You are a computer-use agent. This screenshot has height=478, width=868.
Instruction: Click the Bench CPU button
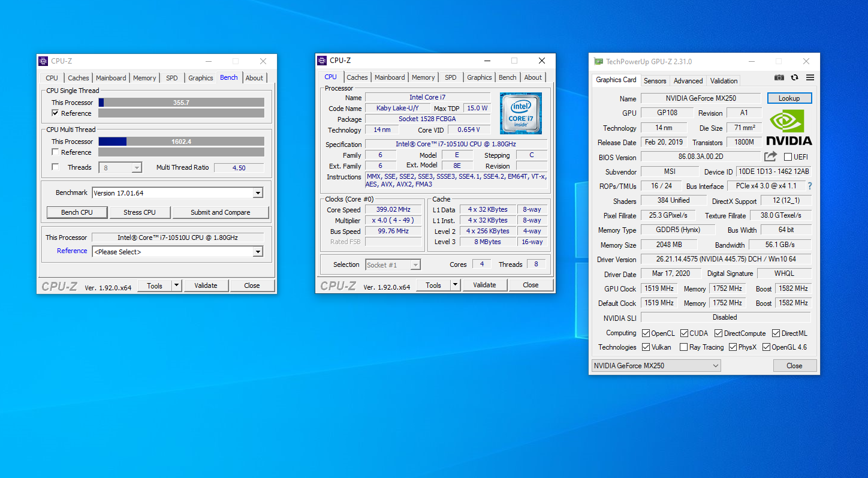point(77,212)
